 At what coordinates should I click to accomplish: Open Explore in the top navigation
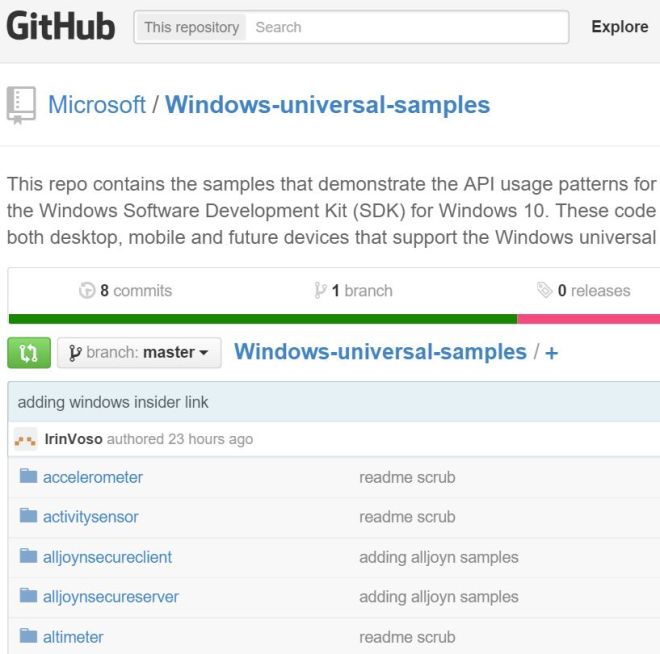(x=619, y=27)
